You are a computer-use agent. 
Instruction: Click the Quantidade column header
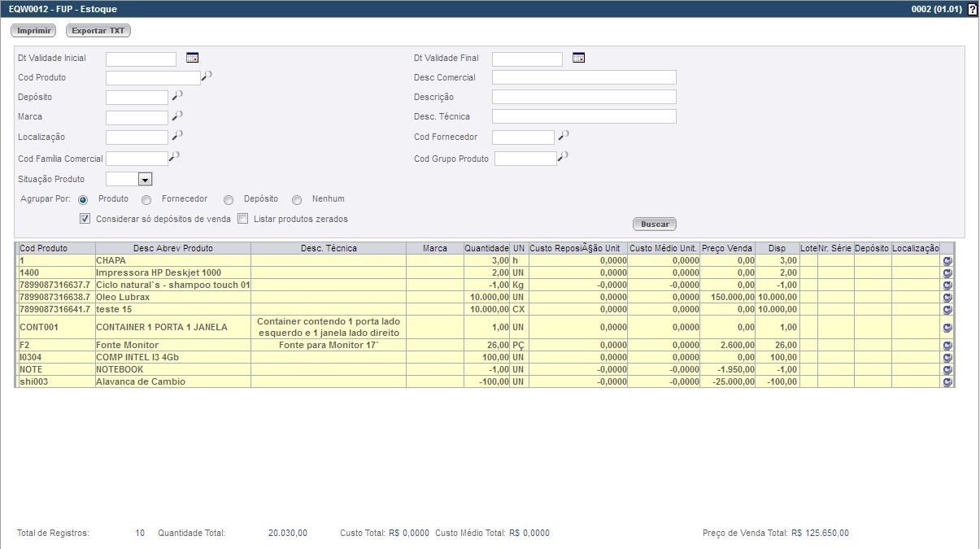click(486, 248)
